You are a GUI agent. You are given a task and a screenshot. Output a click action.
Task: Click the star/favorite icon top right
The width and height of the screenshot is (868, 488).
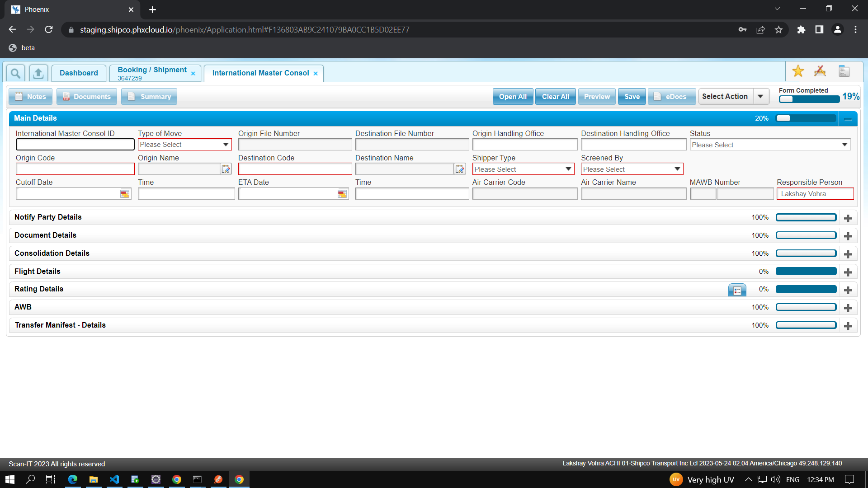coord(798,71)
